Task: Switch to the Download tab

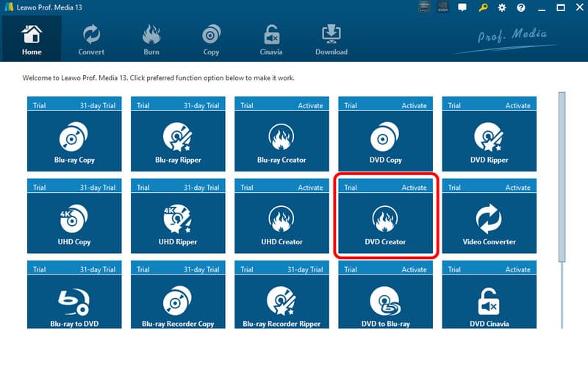Action: coord(331,40)
